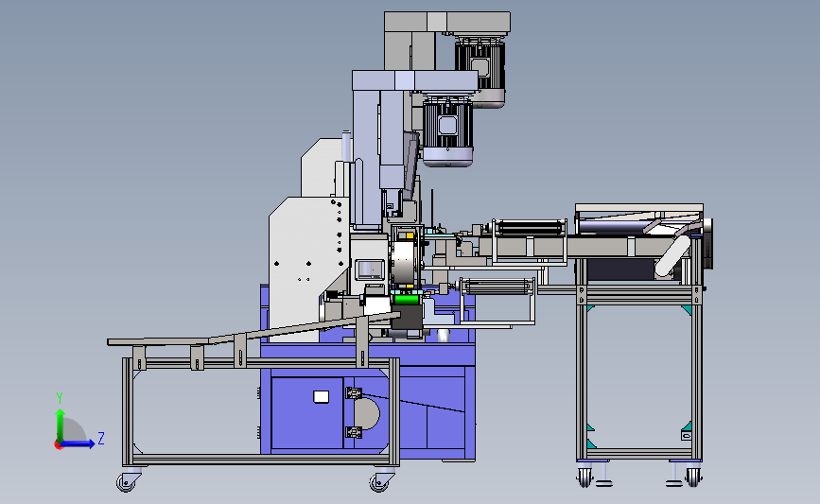The image size is (820, 504).
Task: Select the large white guard panel with holes
Action: click(x=305, y=260)
